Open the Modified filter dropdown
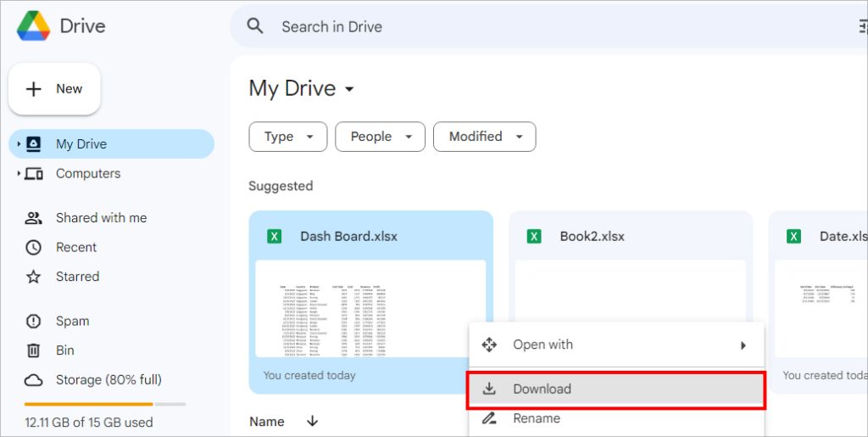 pyautogui.click(x=484, y=137)
